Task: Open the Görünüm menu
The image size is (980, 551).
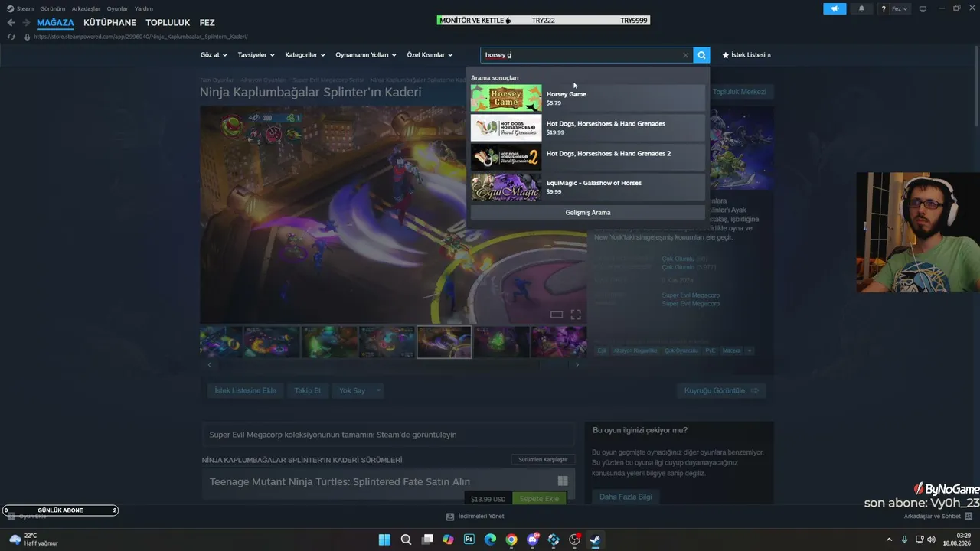Action: (x=53, y=8)
